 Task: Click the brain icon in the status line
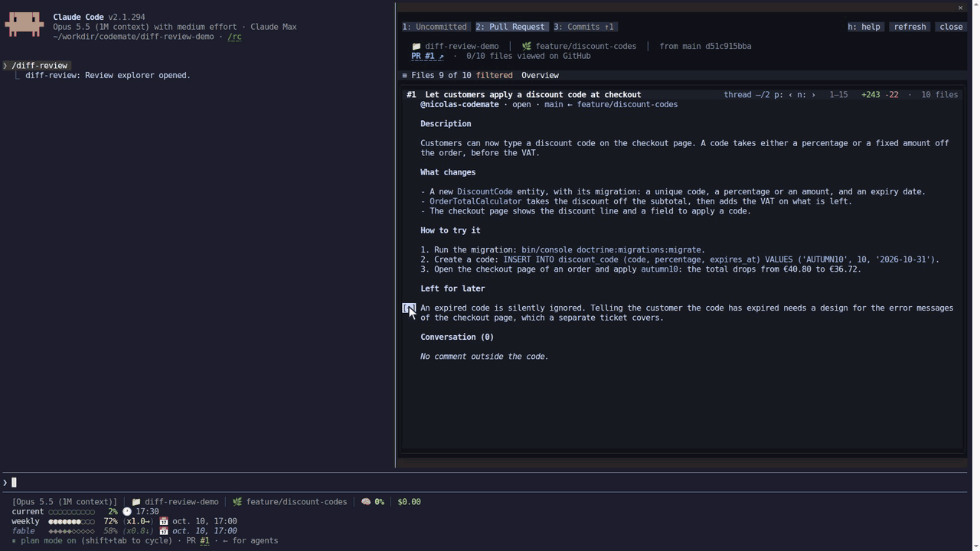tap(366, 502)
